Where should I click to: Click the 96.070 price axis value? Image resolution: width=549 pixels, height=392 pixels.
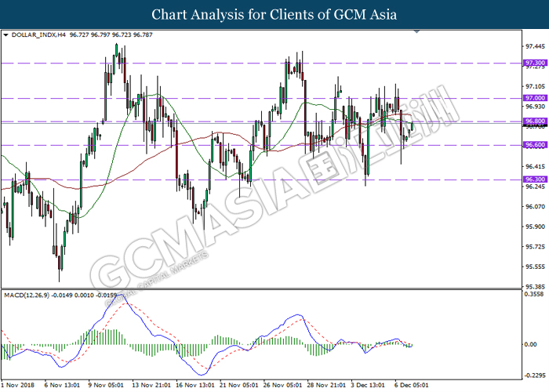(x=536, y=207)
